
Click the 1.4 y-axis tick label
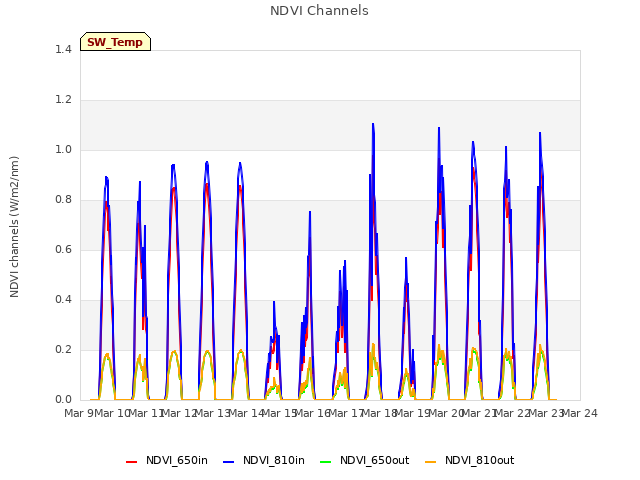tap(63, 49)
